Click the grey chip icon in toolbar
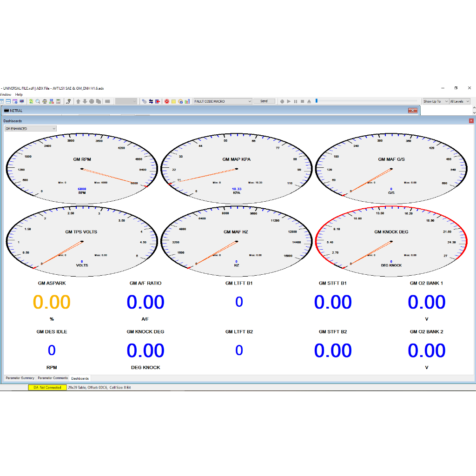Image resolution: width=476 pixels, height=476 pixels. pyautogui.click(x=107, y=101)
